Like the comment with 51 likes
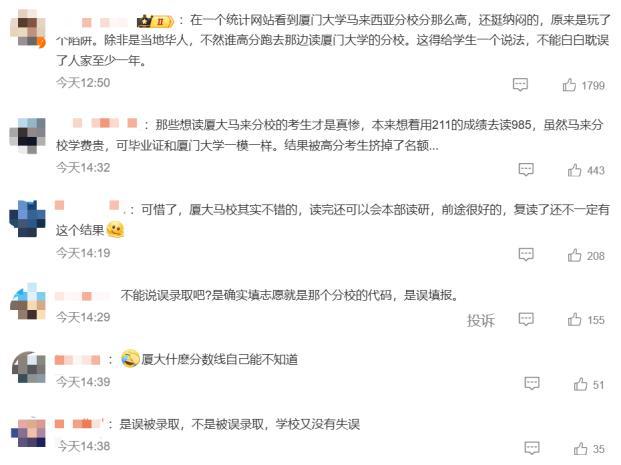This screenshot has width=621, height=465. (x=580, y=384)
